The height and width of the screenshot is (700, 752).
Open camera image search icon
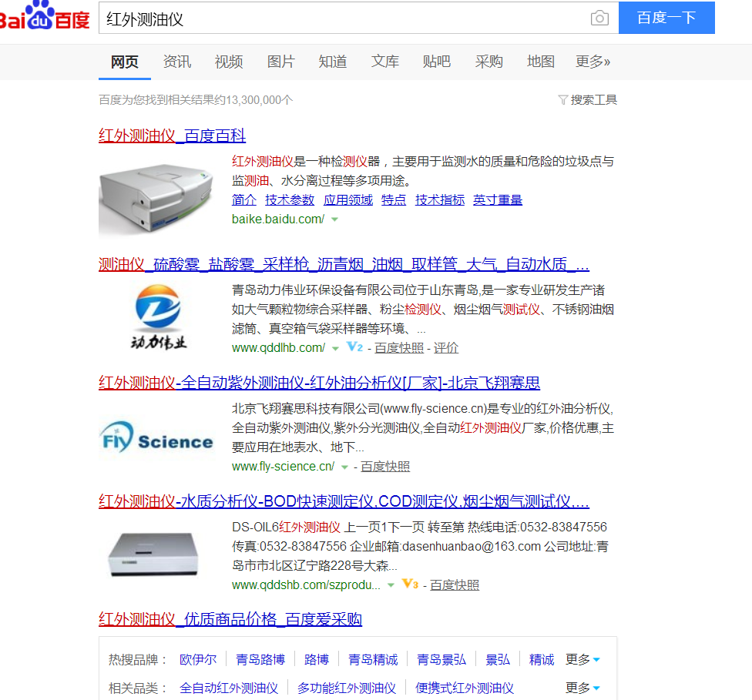(599, 18)
